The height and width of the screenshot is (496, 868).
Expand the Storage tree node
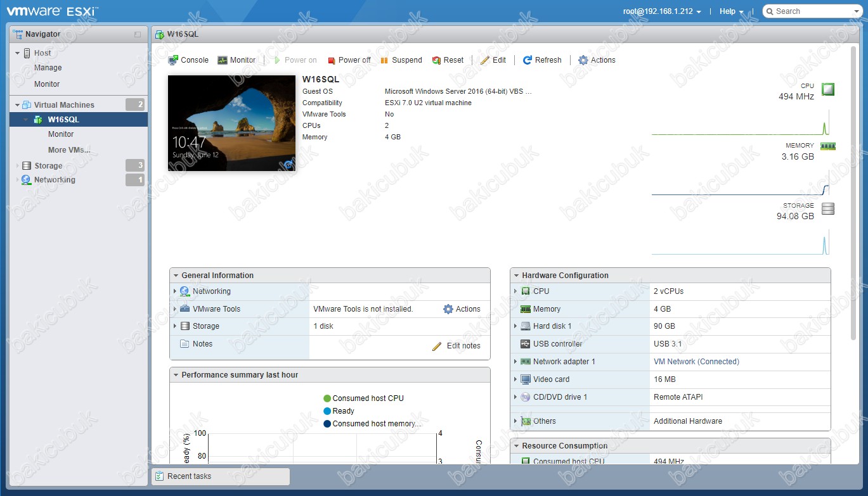18,166
